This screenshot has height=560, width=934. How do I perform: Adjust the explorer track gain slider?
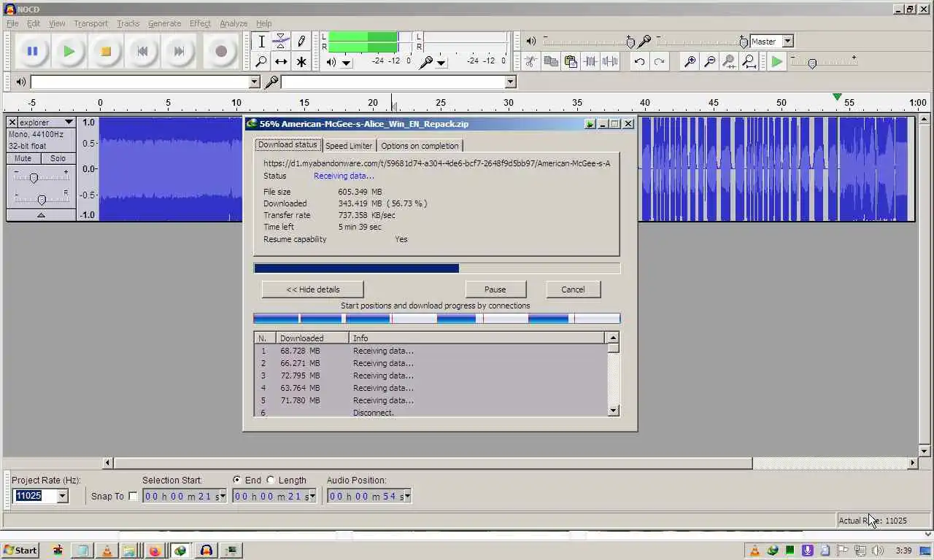pos(34,177)
